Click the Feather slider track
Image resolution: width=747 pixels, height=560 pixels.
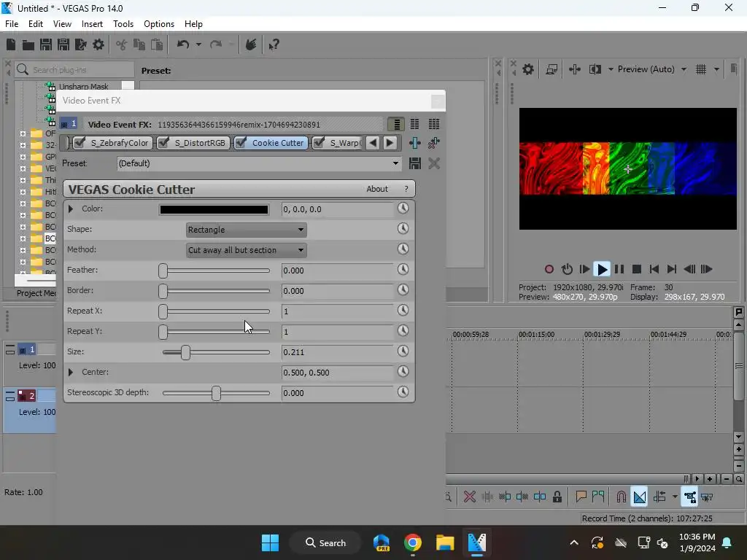(x=216, y=271)
